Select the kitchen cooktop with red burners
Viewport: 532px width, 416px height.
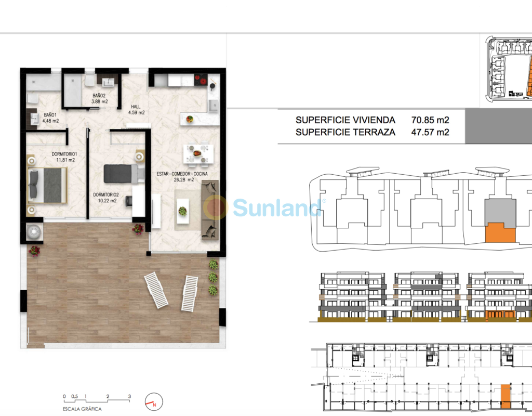click(201, 81)
